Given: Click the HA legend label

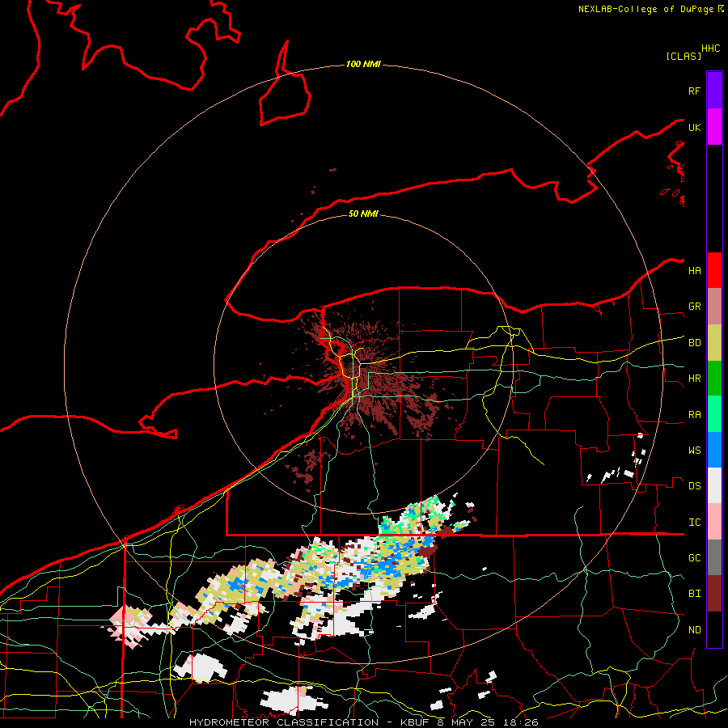Looking at the screenshot, I should coord(694,271).
